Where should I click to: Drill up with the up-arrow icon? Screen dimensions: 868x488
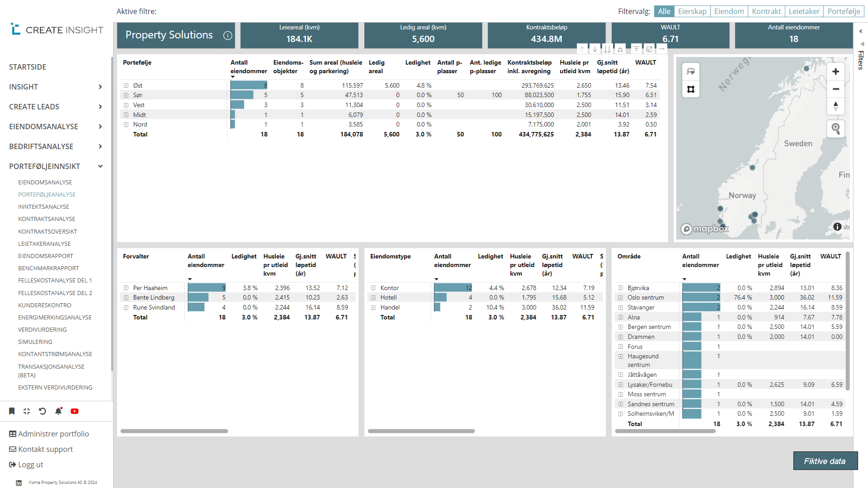tap(582, 49)
